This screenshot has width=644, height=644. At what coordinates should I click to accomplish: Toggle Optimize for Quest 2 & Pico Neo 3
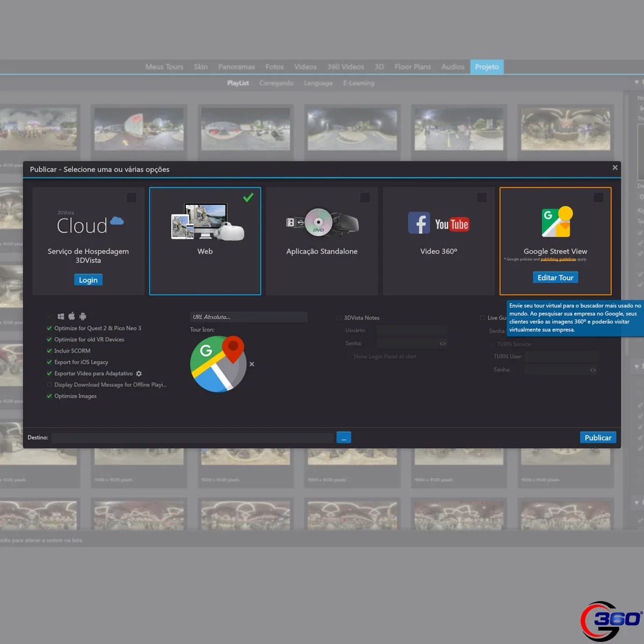coord(49,328)
